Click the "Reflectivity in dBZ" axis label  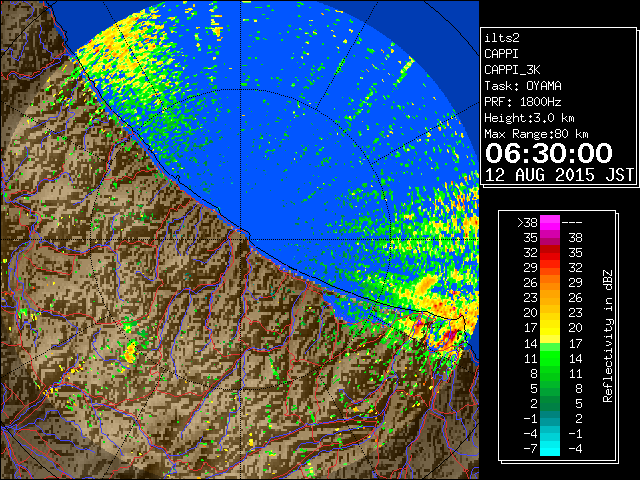[607, 336]
